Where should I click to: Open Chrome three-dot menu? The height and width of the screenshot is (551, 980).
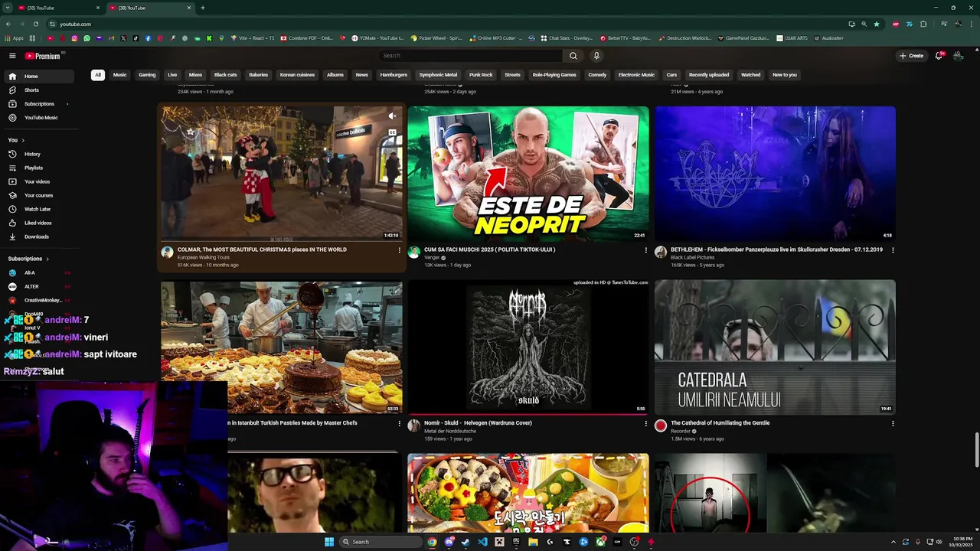point(972,24)
